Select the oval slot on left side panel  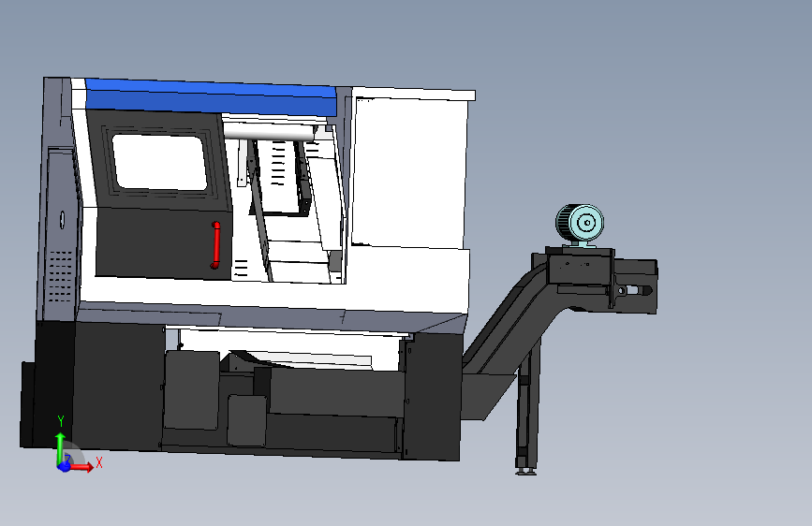click(62, 220)
